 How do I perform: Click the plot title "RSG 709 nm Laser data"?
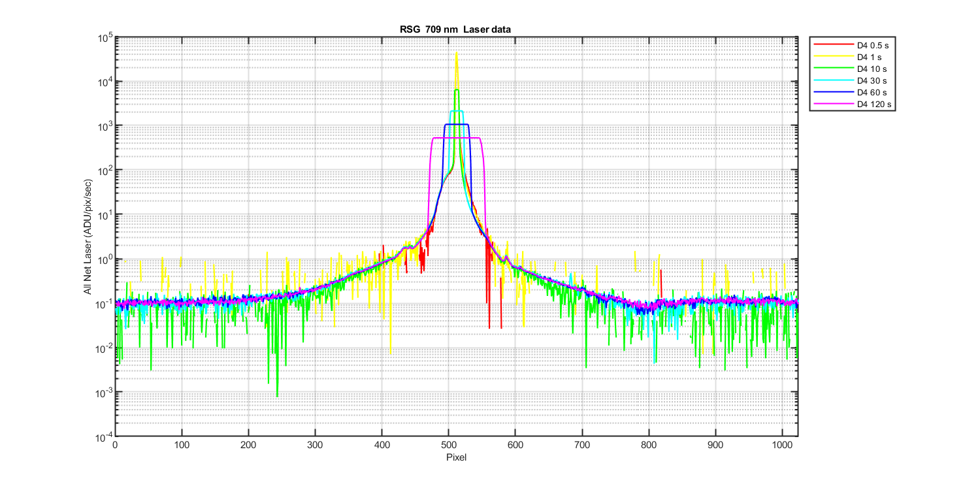(456, 30)
